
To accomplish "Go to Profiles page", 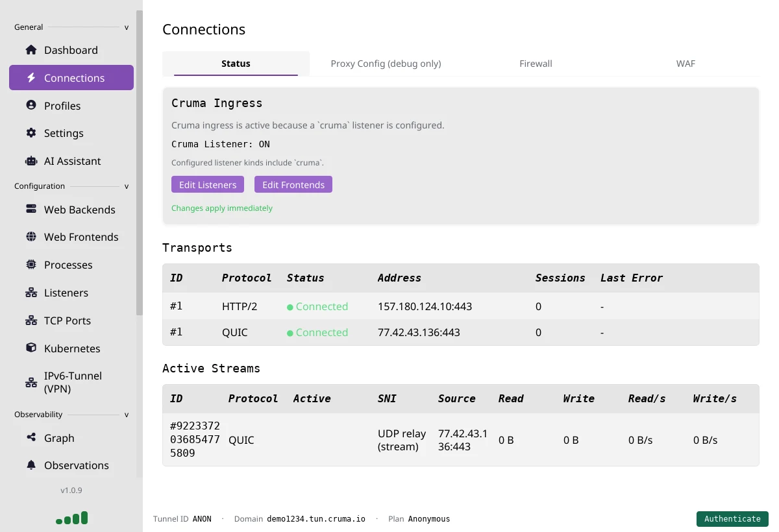I will click(71, 106).
